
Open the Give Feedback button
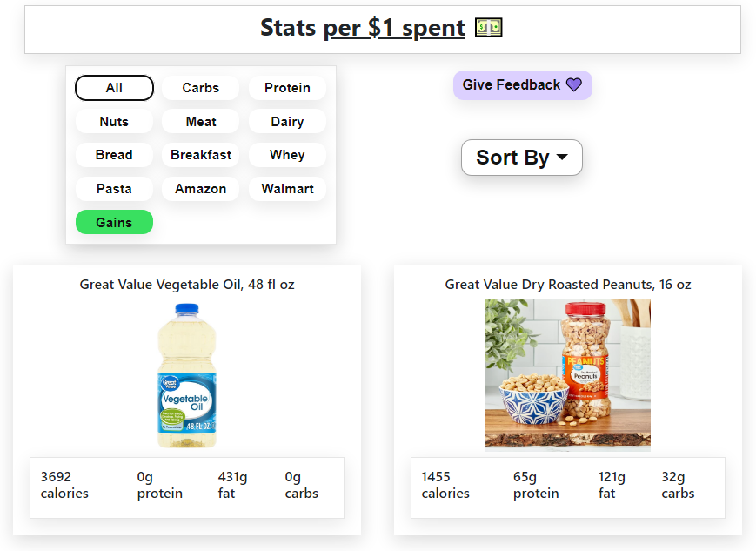(x=523, y=85)
